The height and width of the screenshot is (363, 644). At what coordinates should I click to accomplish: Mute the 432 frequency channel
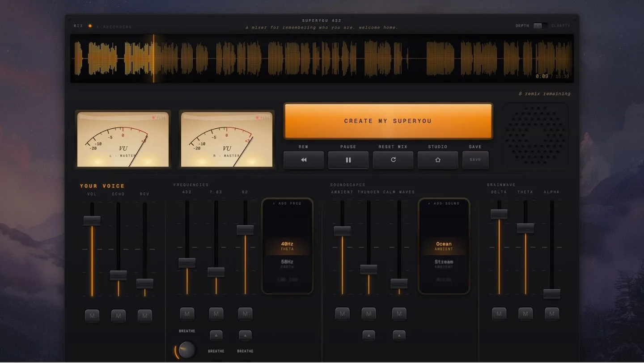[187, 314]
